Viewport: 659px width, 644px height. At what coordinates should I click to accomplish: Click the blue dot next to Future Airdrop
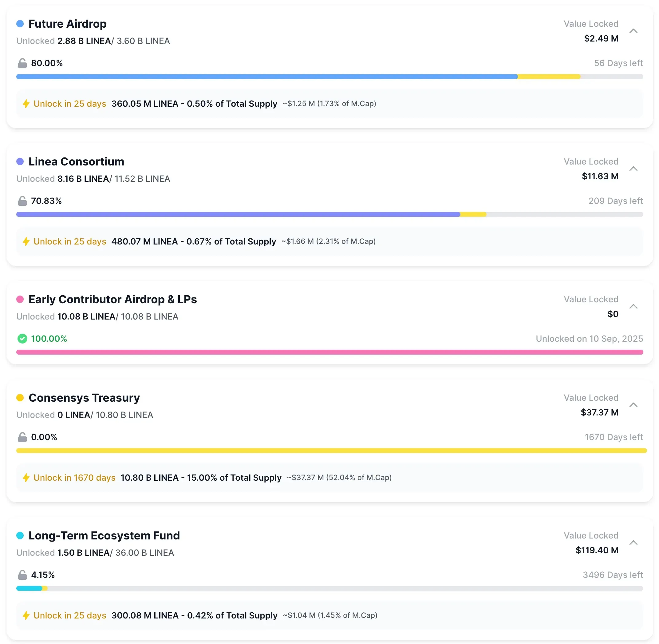[x=20, y=23]
